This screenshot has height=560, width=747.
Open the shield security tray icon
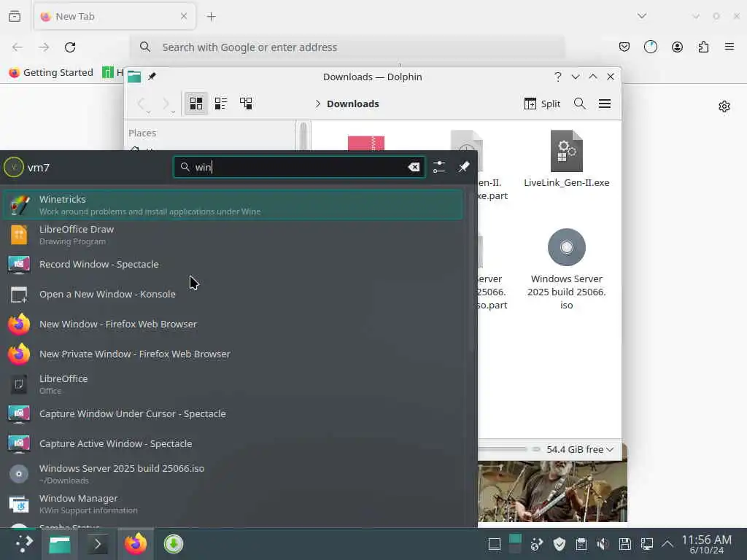click(x=560, y=544)
